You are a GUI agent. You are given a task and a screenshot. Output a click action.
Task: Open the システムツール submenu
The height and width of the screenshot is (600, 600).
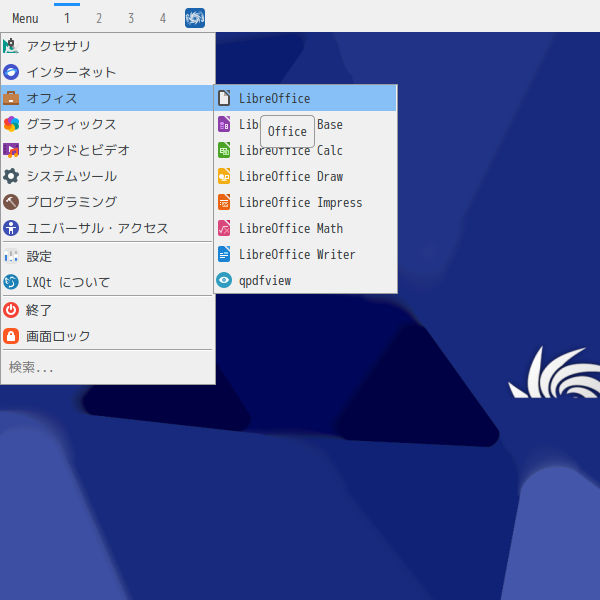[x=107, y=176]
